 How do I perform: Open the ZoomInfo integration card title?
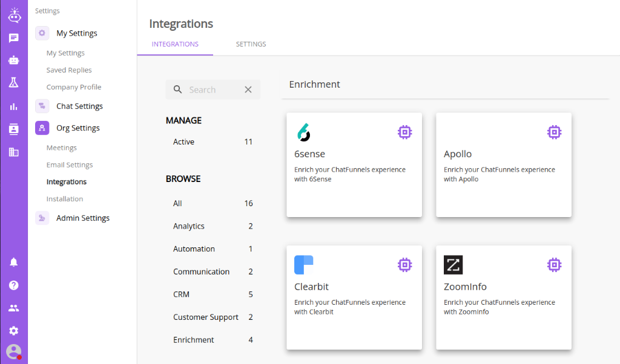pyautogui.click(x=465, y=287)
